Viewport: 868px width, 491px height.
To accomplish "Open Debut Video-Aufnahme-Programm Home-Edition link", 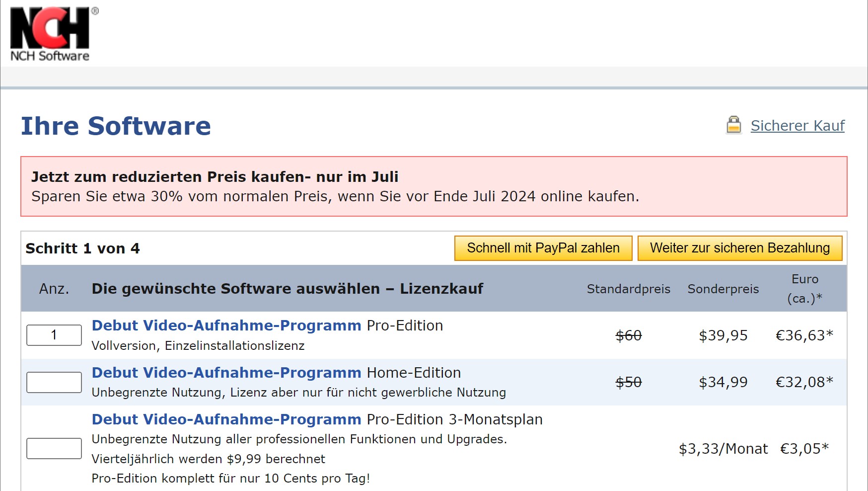I will (226, 373).
